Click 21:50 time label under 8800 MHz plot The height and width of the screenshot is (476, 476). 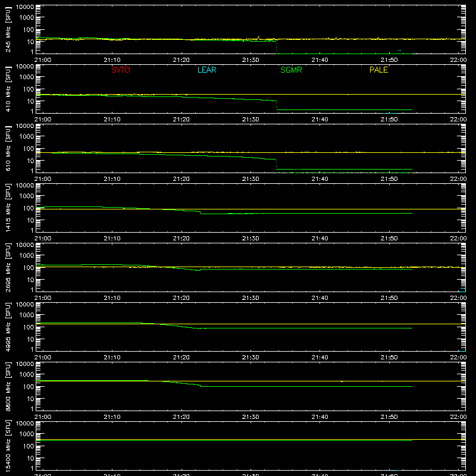click(x=389, y=417)
